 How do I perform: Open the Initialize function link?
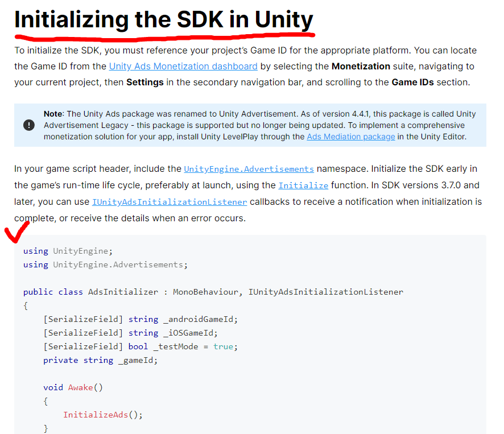click(303, 185)
